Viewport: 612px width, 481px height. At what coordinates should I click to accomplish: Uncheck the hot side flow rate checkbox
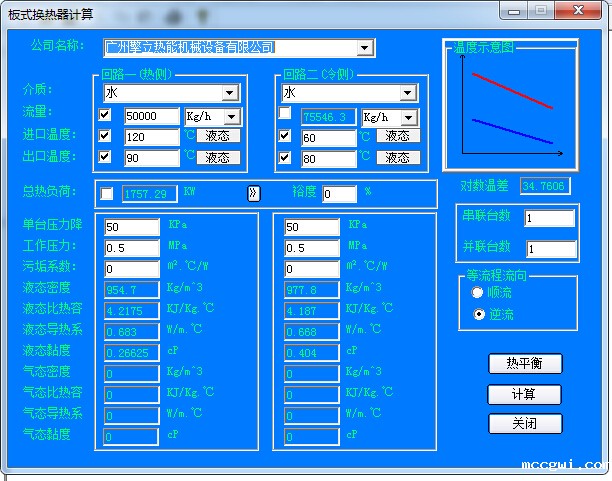(106, 115)
